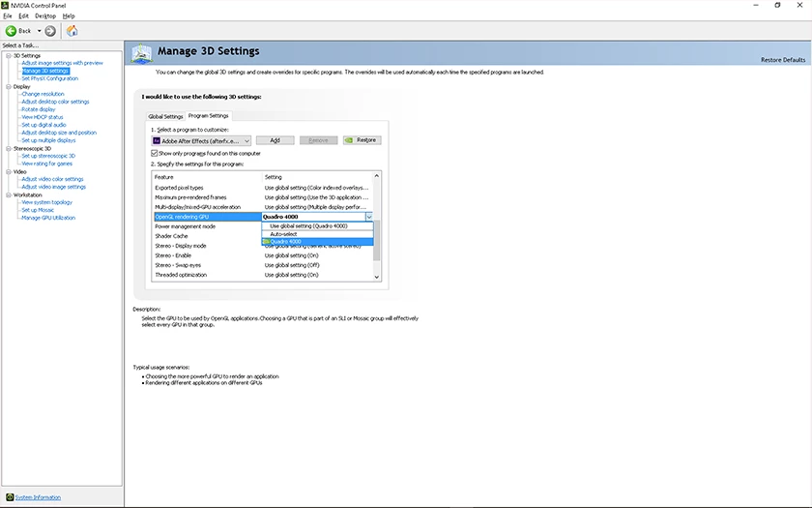Screen dimensions: 812x508
Task: Select the Exported pixel types row
Action: point(263,188)
